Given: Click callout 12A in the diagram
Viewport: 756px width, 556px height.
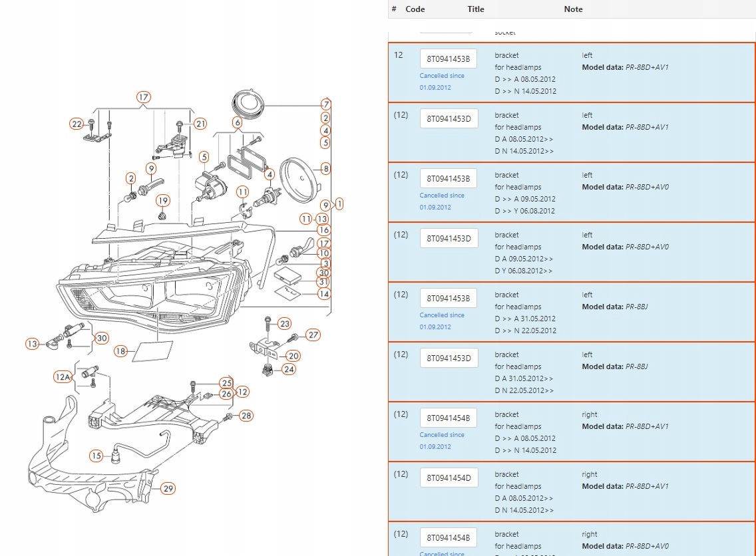Looking at the screenshot, I should tap(63, 377).
